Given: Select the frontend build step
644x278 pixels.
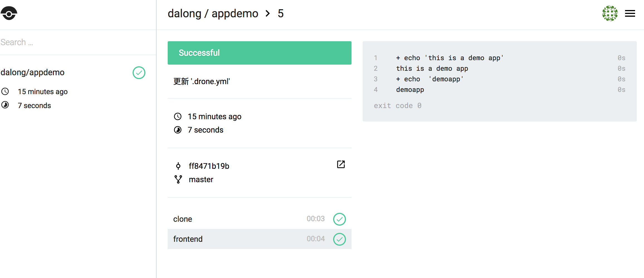Looking at the screenshot, I should (x=188, y=239).
